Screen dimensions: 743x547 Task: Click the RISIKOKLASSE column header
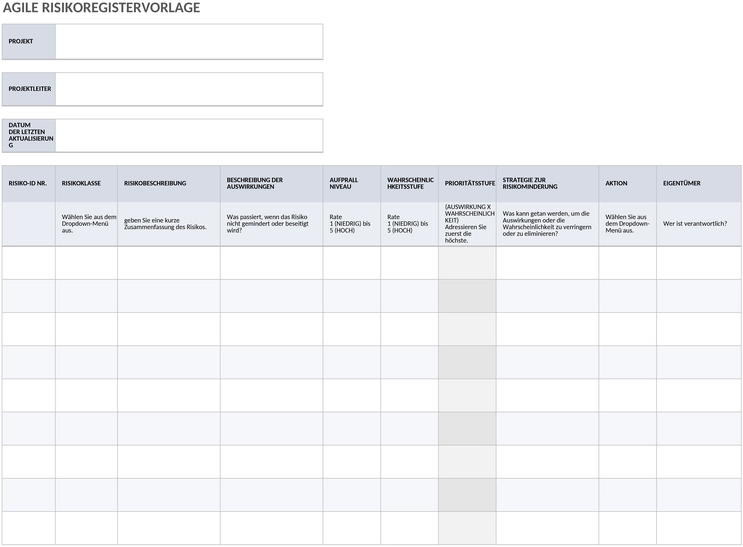86,183
